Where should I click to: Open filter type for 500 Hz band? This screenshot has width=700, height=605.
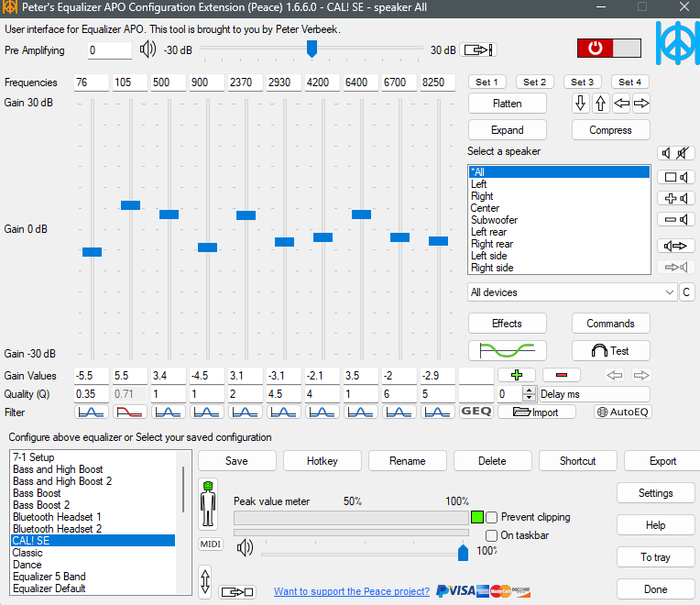click(169, 412)
